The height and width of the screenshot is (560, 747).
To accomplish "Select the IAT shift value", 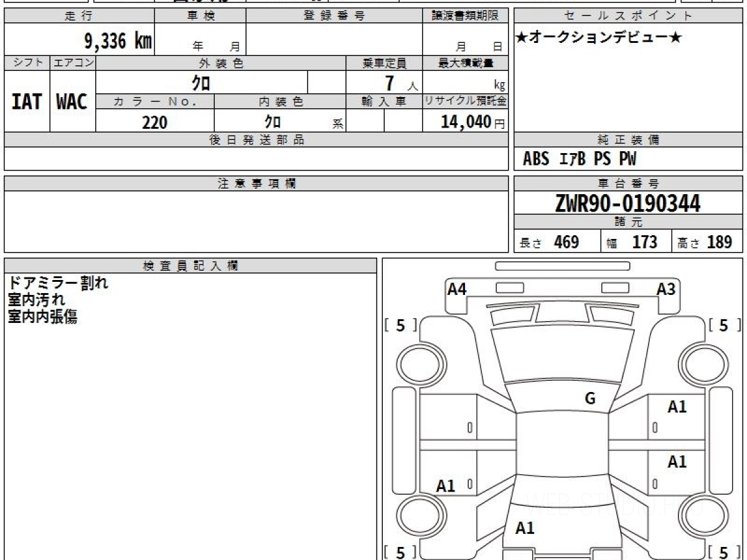I will pos(27,102).
